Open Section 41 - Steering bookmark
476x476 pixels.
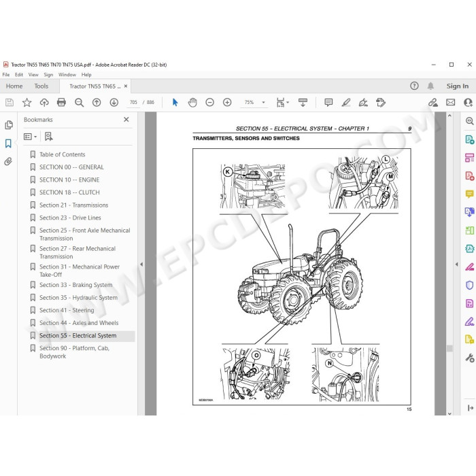(67, 310)
